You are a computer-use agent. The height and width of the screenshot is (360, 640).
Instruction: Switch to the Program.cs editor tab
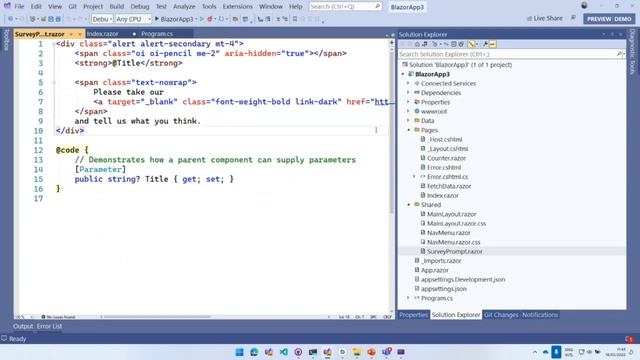[157, 34]
